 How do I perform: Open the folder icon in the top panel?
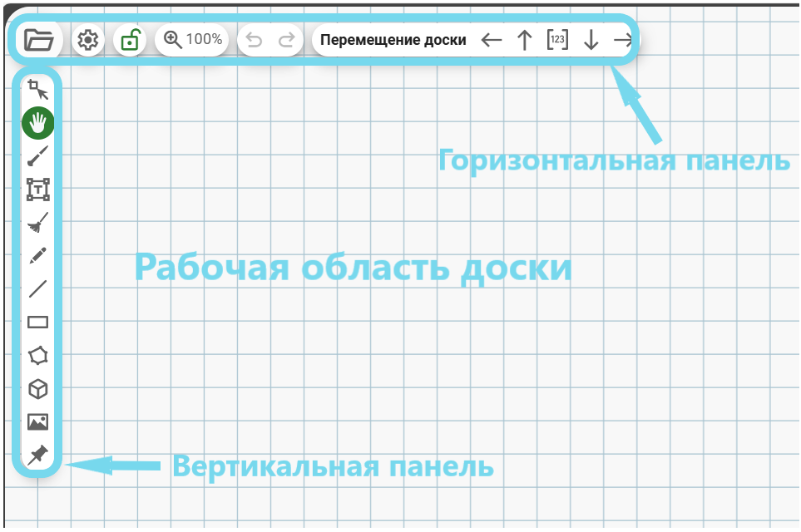[38, 39]
